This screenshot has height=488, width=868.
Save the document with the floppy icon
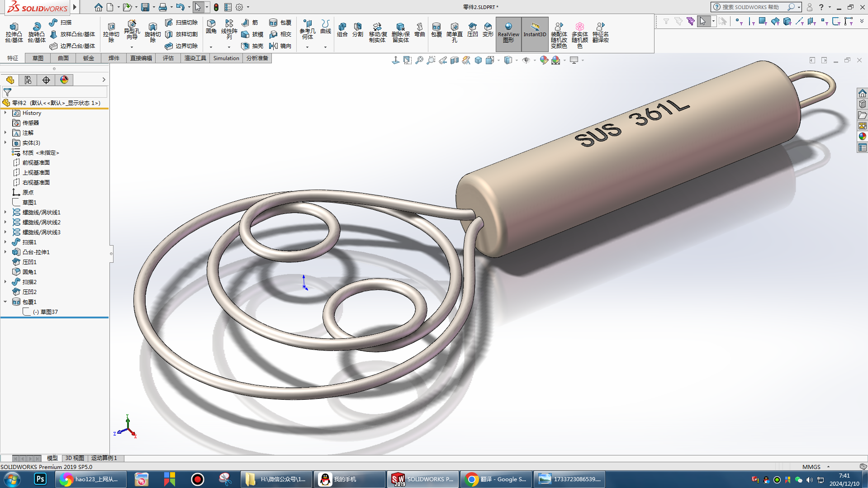coord(145,7)
